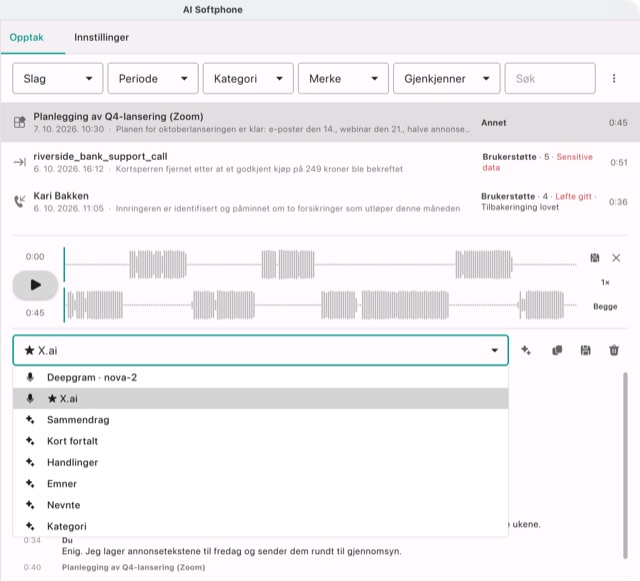Click the microphone icon beside Deepgram · nova-2
640x581 pixels.
[x=30, y=377]
